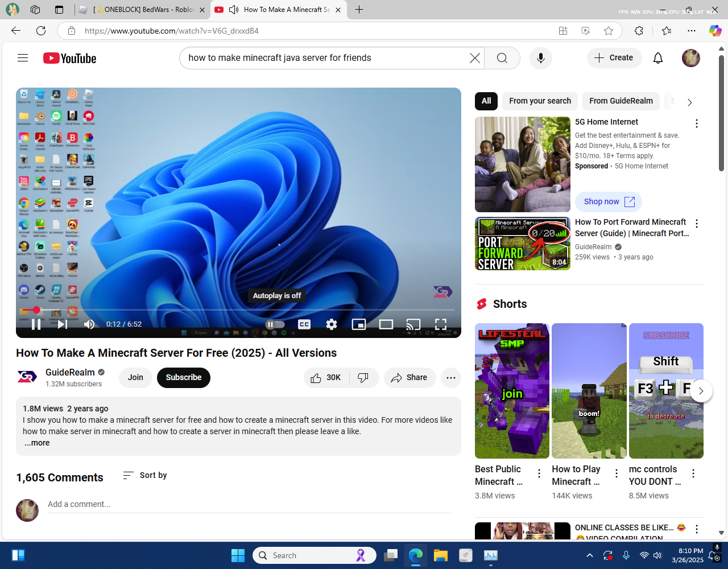
Task: Click the search magnifier button
Action: pos(502,58)
